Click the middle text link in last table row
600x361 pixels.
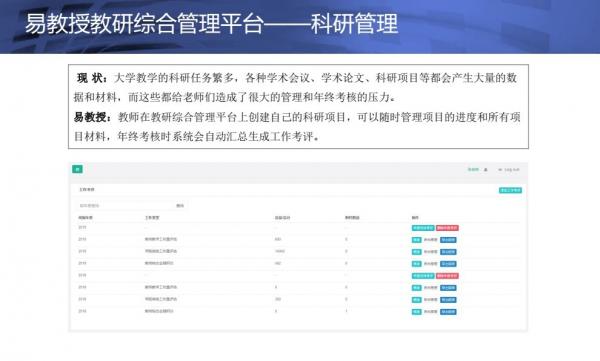[430, 312]
